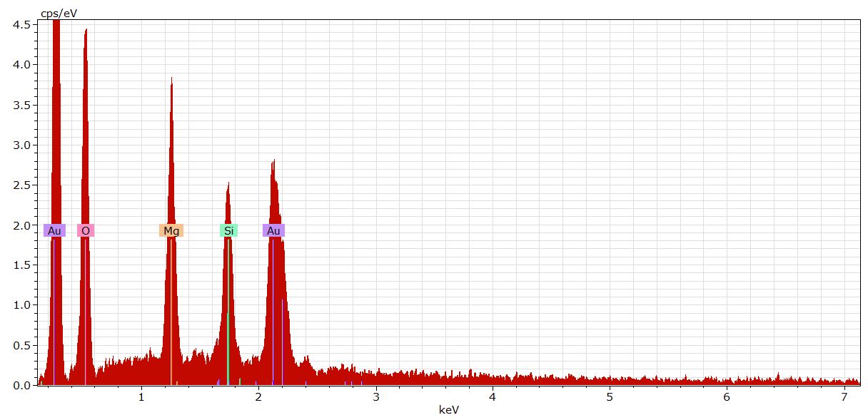Click the top of the 2.1 keV gold peak
Image resolution: width=868 pixels, height=420 pixels.
pyautogui.click(x=273, y=162)
